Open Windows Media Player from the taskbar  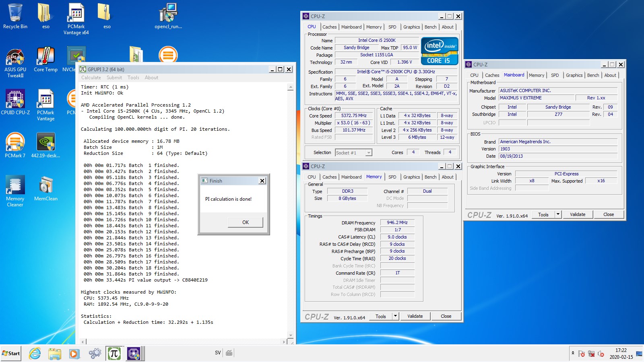pos(74,354)
